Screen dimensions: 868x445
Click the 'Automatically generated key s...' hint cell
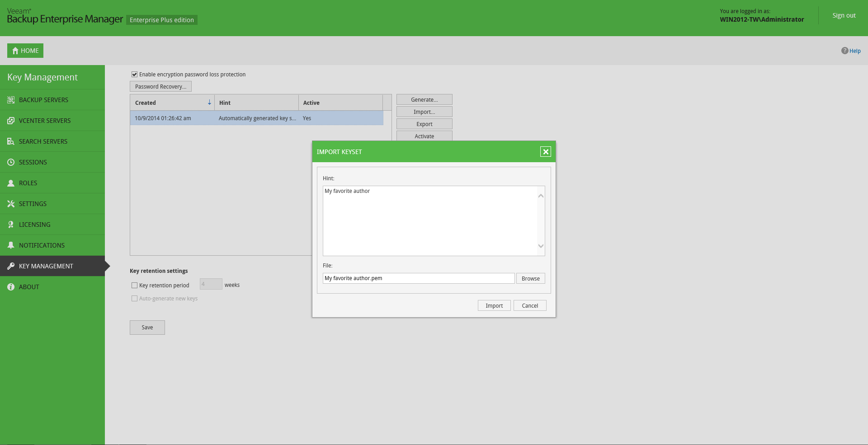257,118
